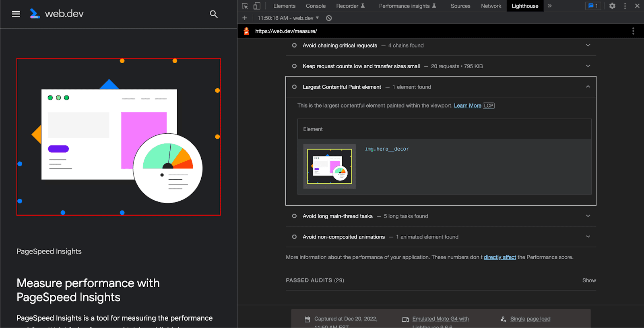This screenshot has width=644, height=328.
Task: Expand Avoid chaining critical requests audit
Action: [588, 46]
